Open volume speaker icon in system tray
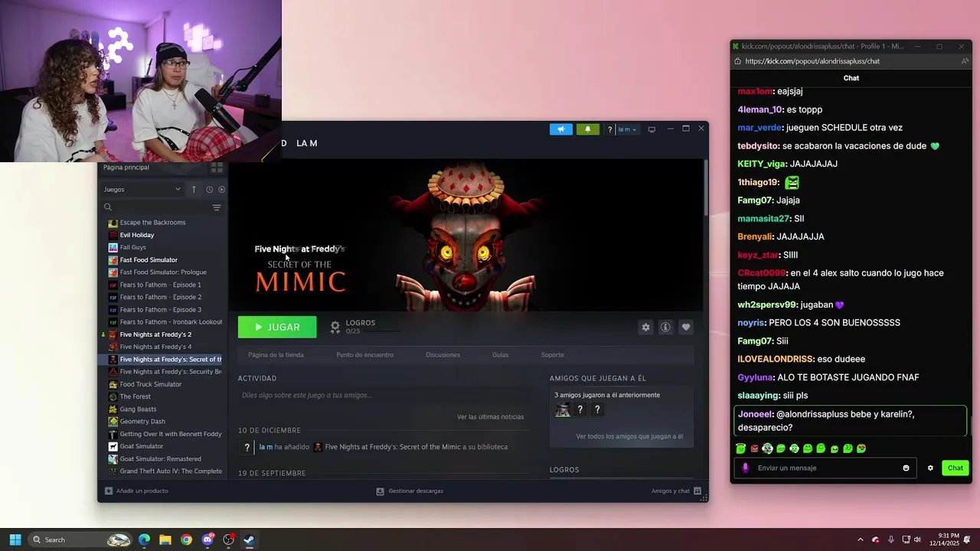The height and width of the screenshot is (551, 980). point(917,540)
